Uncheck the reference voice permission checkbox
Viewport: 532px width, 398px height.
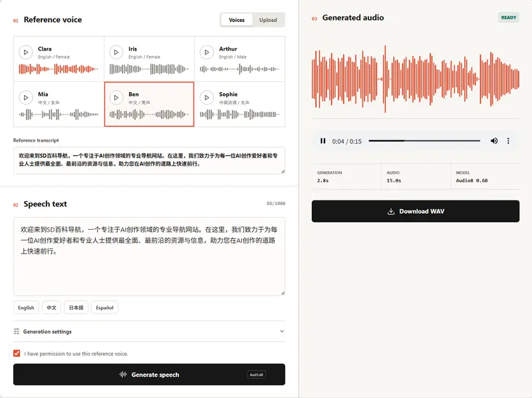point(17,353)
